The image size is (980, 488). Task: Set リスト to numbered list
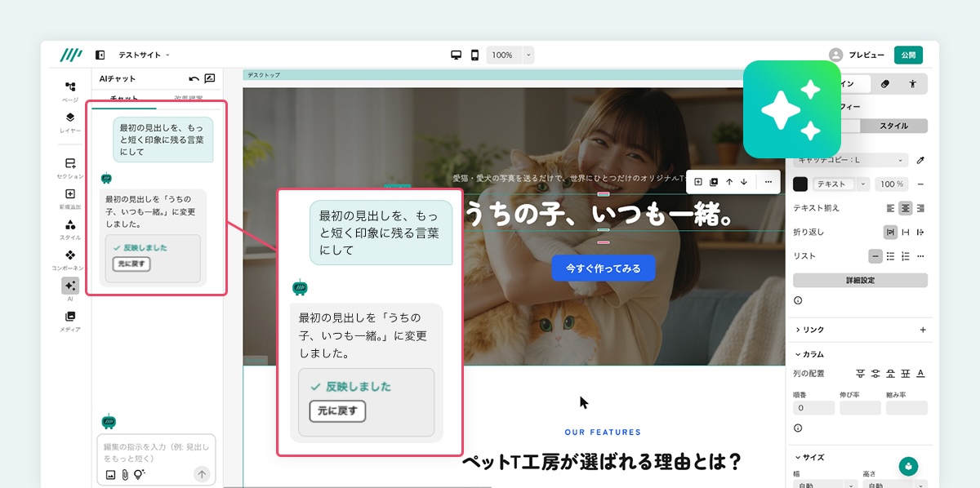pos(906,256)
